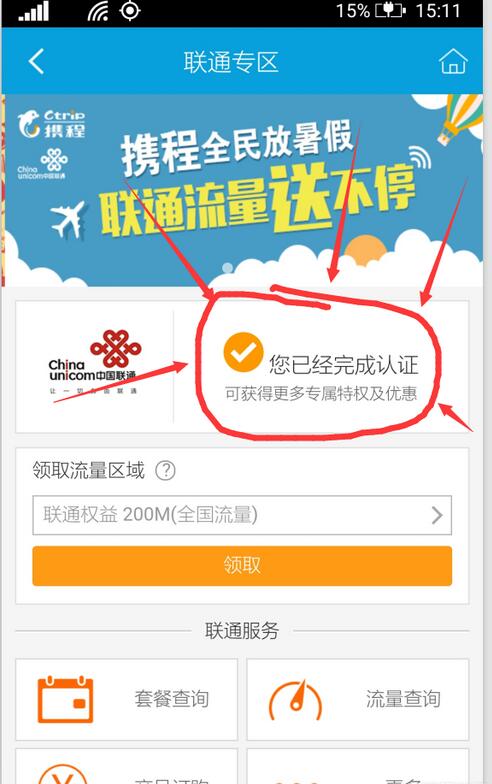Tap the GPS location icon in status bar
The image size is (492, 784).
(x=130, y=11)
